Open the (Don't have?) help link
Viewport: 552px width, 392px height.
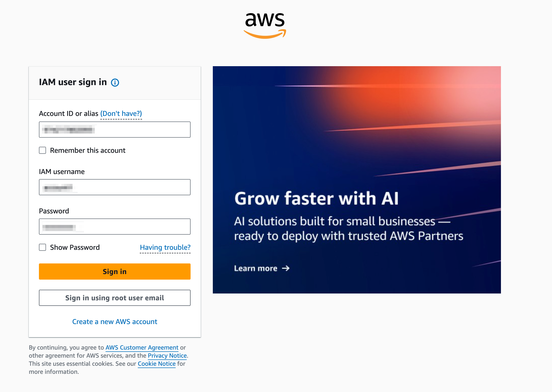click(121, 114)
